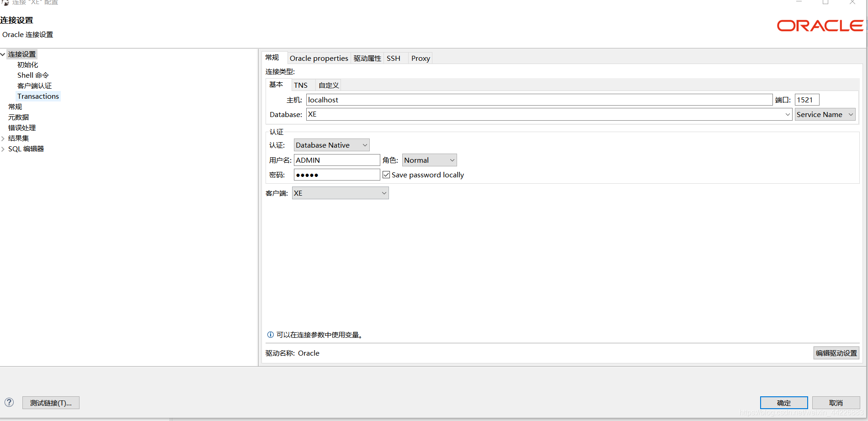Image resolution: width=868 pixels, height=421 pixels.
Task: Select 错误处理 in the tree
Action: tap(22, 128)
